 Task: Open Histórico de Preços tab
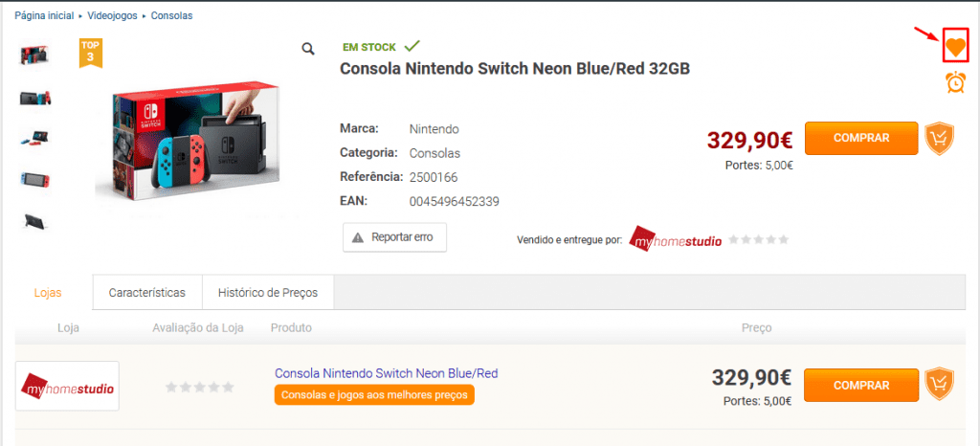(268, 292)
